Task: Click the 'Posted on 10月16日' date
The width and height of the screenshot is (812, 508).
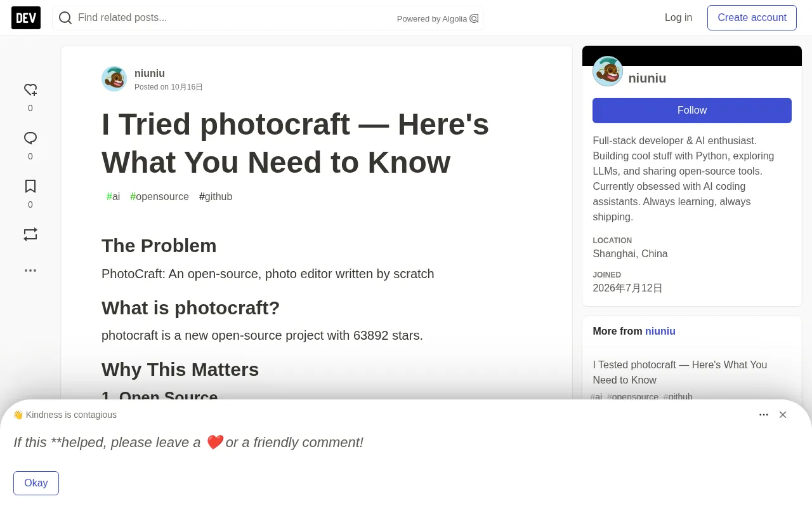Action: tap(169, 87)
